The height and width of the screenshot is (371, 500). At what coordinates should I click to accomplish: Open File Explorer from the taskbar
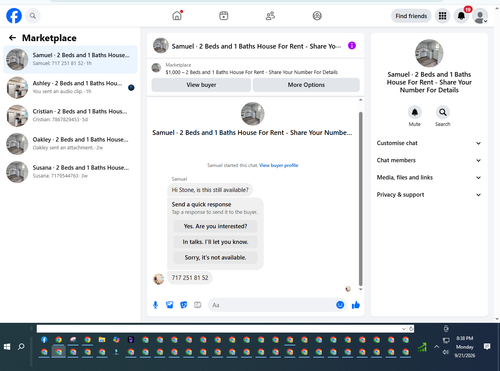(102, 340)
